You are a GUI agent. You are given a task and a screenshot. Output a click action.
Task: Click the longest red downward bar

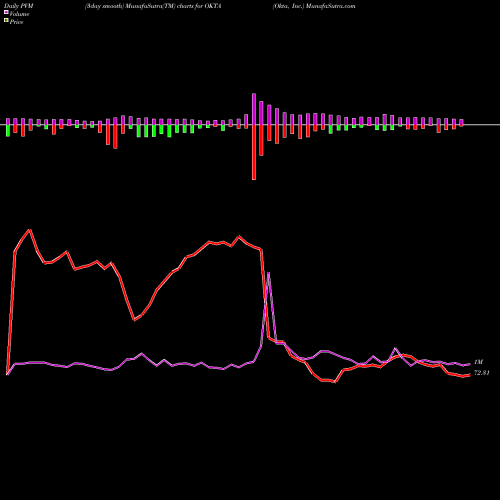click(x=254, y=152)
